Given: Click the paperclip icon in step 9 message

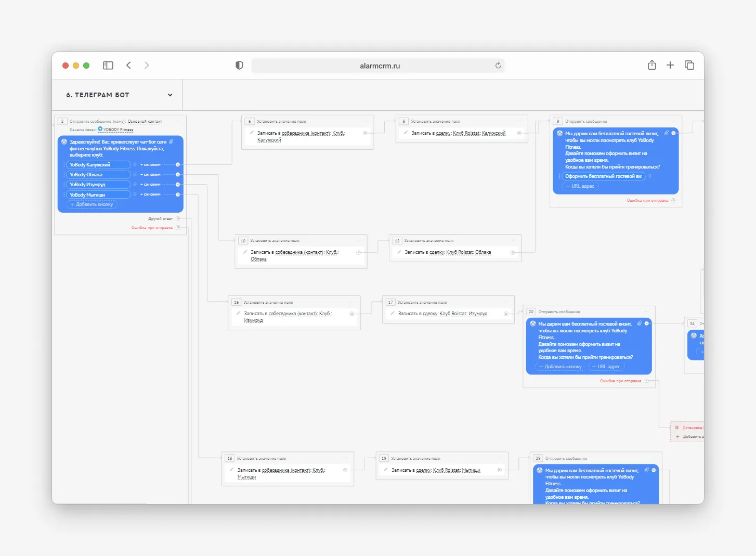Looking at the screenshot, I should coord(666,133).
